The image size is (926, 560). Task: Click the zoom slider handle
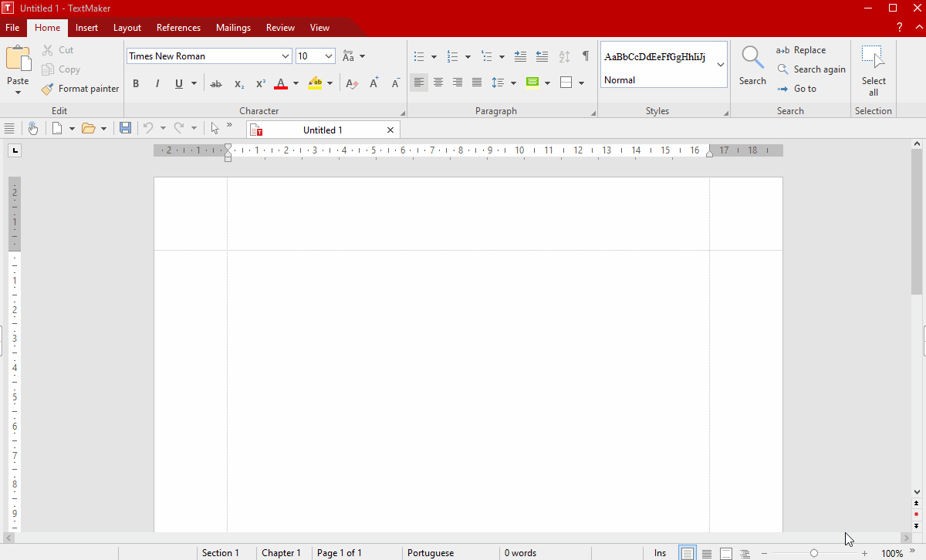coord(813,553)
